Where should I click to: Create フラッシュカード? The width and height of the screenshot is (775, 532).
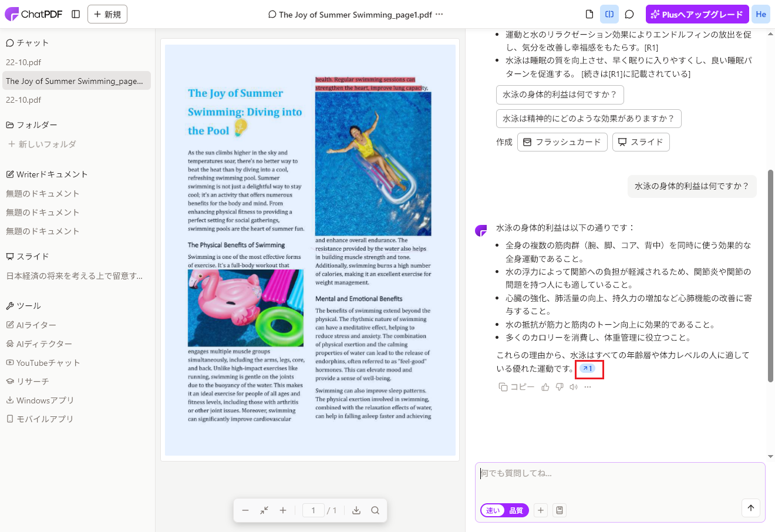click(x=562, y=142)
